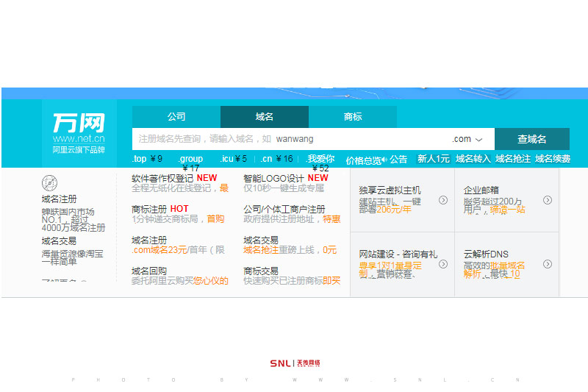Click 1分钟递交商标局 description text

(x=165, y=218)
